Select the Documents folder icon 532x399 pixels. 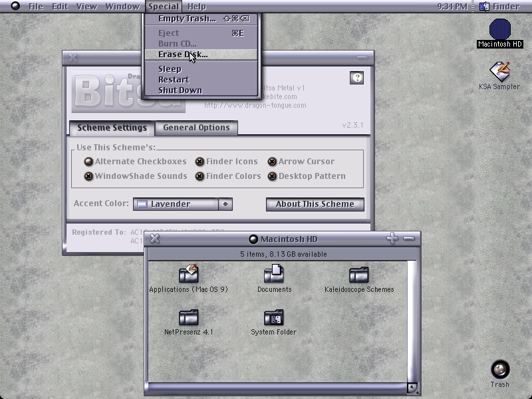tap(274, 273)
